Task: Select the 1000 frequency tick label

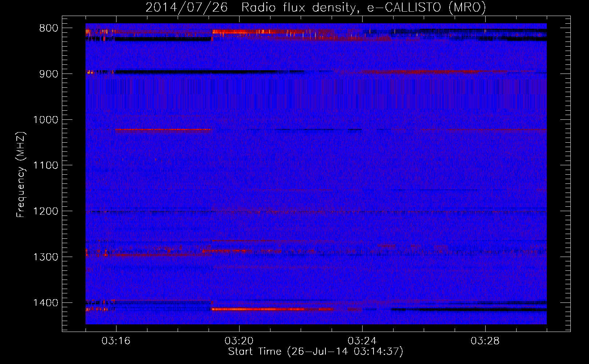Action: pyautogui.click(x=46, y=120)
